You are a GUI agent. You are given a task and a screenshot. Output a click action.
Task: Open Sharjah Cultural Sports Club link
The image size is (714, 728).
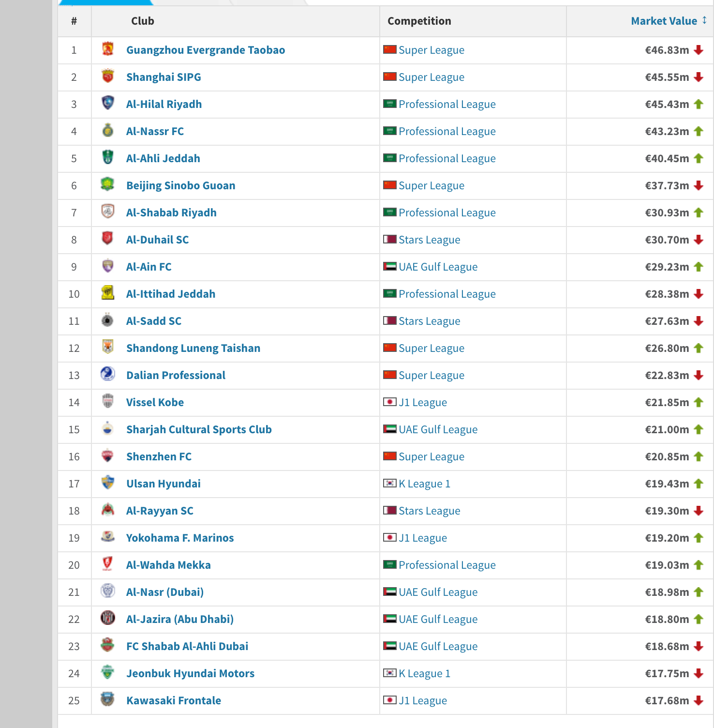pyautogui.click(x=199, y=429)
